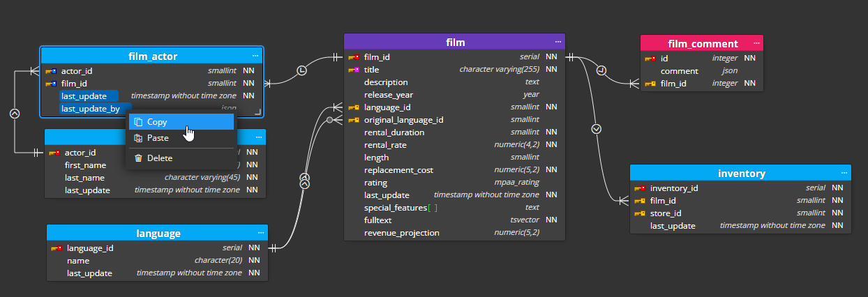Viewport: 868px width, 297px height.
Task: Click the foreign key icon beside language_id in film
Action: 354,107
